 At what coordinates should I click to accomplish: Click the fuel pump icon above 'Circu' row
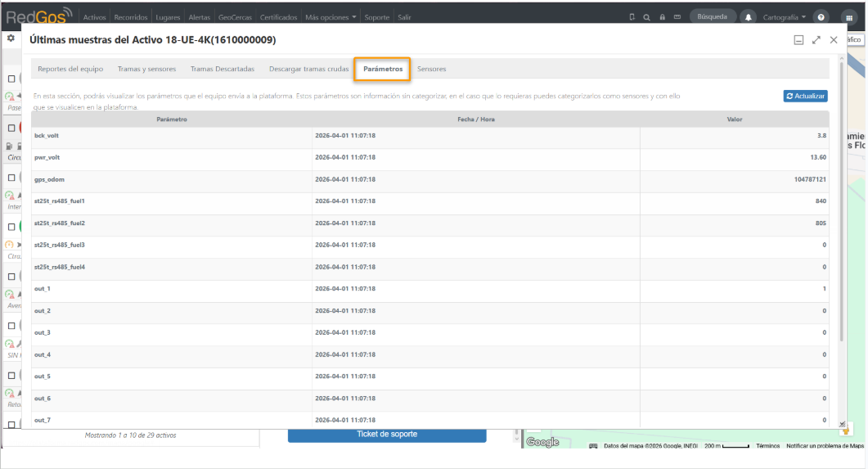9,147
